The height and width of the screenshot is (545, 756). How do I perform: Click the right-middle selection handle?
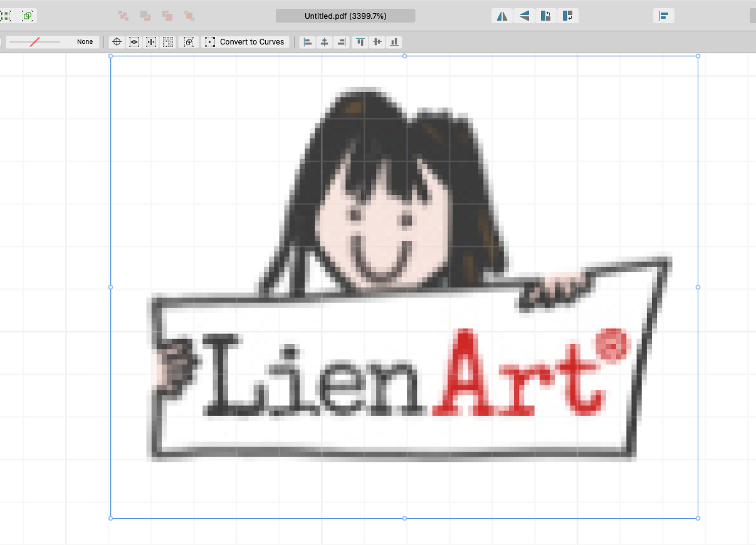click(x=698, y=287)
